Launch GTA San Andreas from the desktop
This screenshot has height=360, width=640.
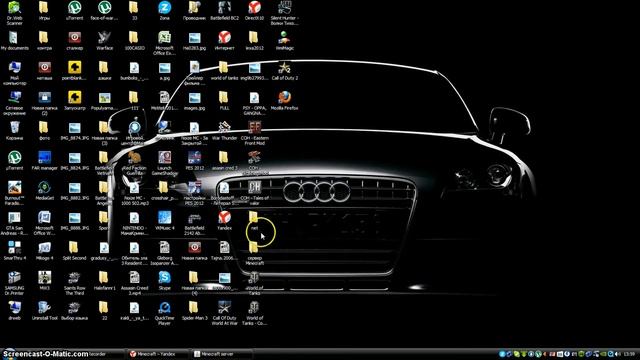[x=14, y=223]
